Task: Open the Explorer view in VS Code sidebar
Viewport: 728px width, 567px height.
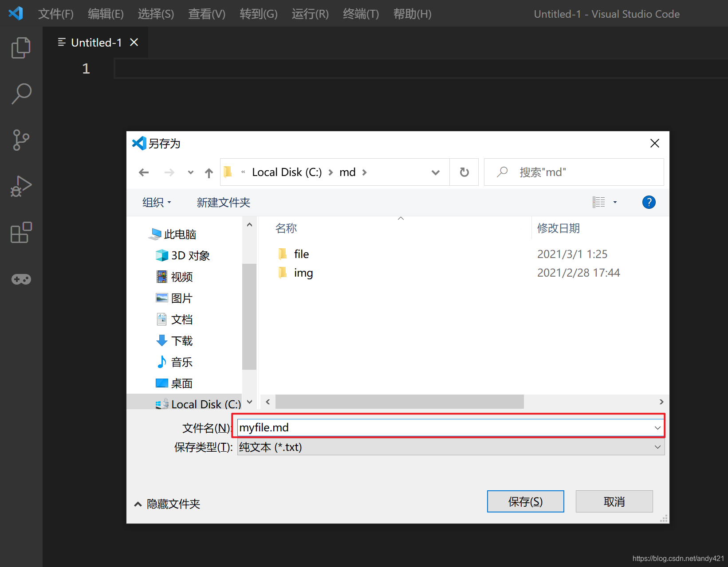Action: point(21,47)
